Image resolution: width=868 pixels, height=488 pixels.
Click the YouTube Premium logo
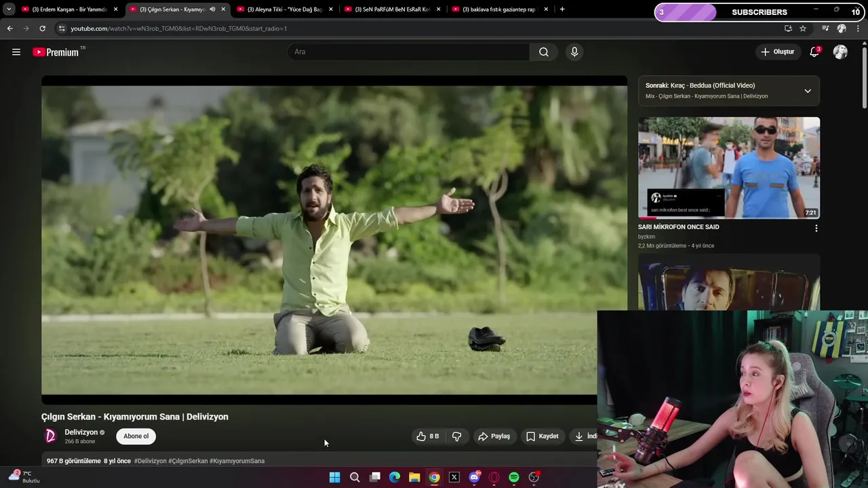click(x=56, y=52)
